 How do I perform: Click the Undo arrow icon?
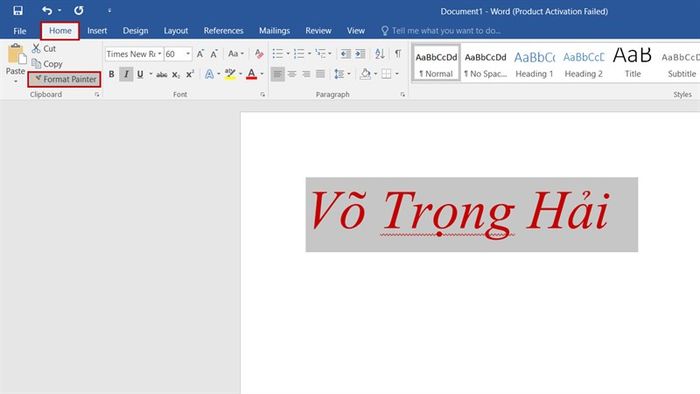pos(47,10)
